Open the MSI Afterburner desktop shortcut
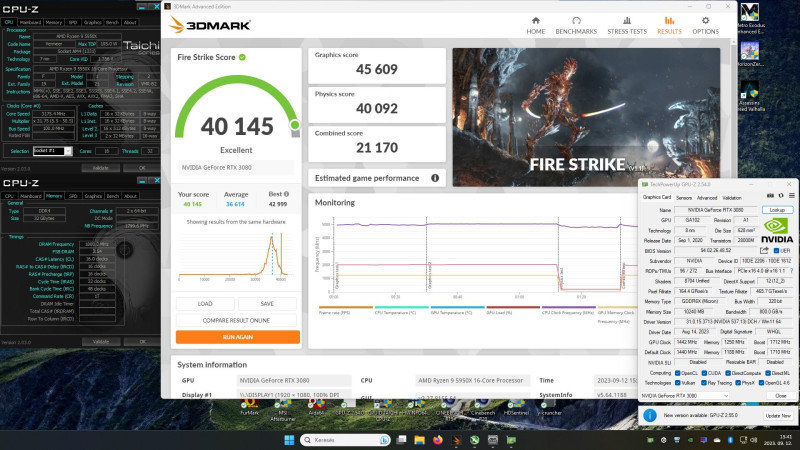The width and height of the screenshot is (800, 450). (283, 411)
